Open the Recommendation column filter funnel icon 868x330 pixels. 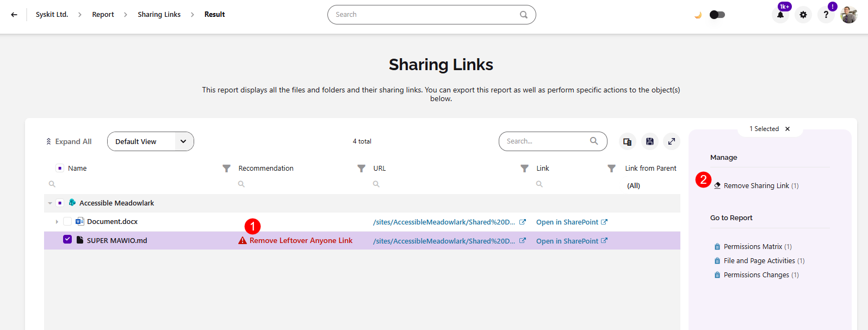coord(361,169)
